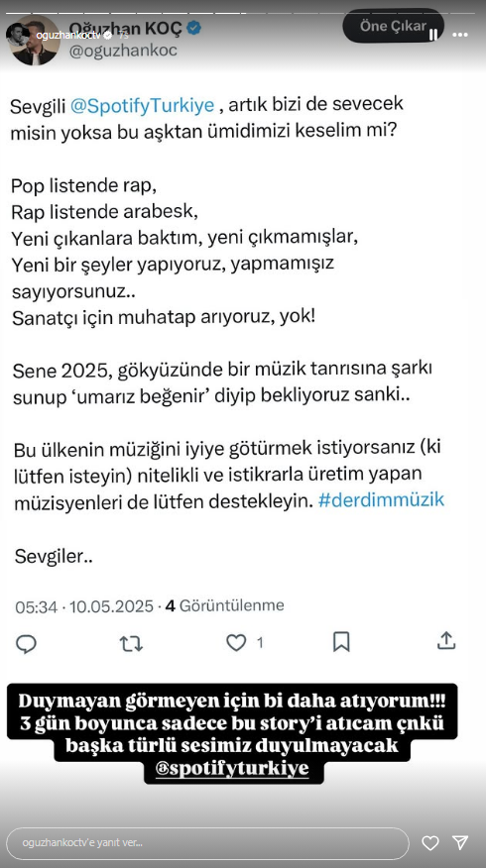
Task: Click the story progress bar at top
Action: pos(243,13)
